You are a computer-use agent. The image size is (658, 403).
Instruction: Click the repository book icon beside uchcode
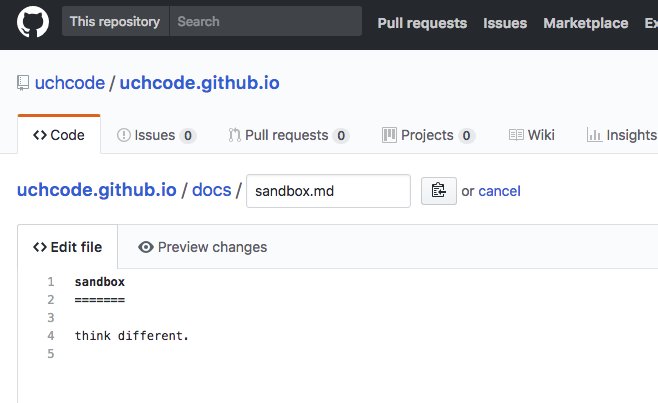pyautogui.click(x=23, y=83)
